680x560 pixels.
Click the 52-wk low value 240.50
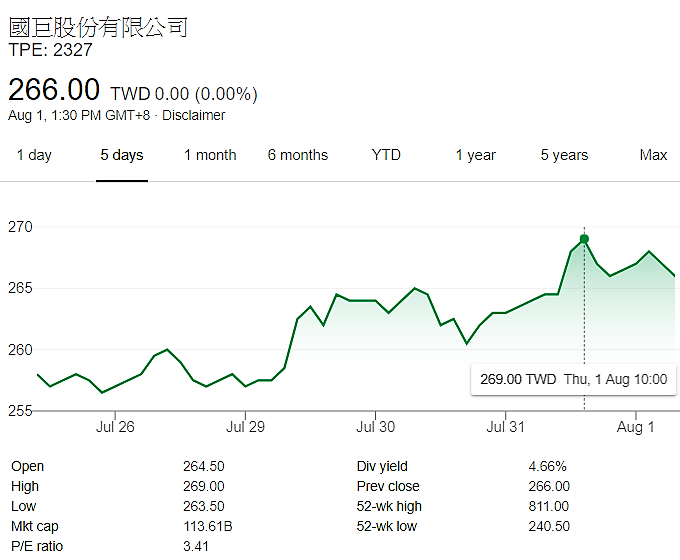click(x=549, y=526)
